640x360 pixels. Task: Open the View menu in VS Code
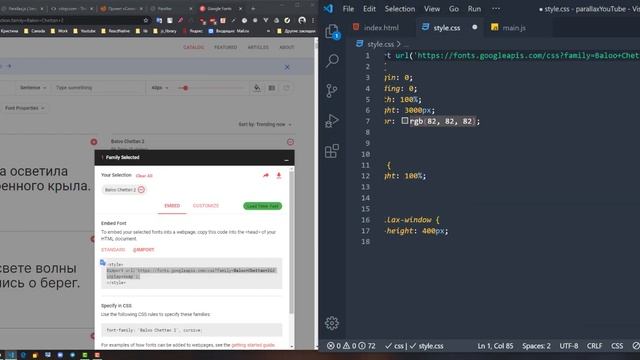pos(432,9)
